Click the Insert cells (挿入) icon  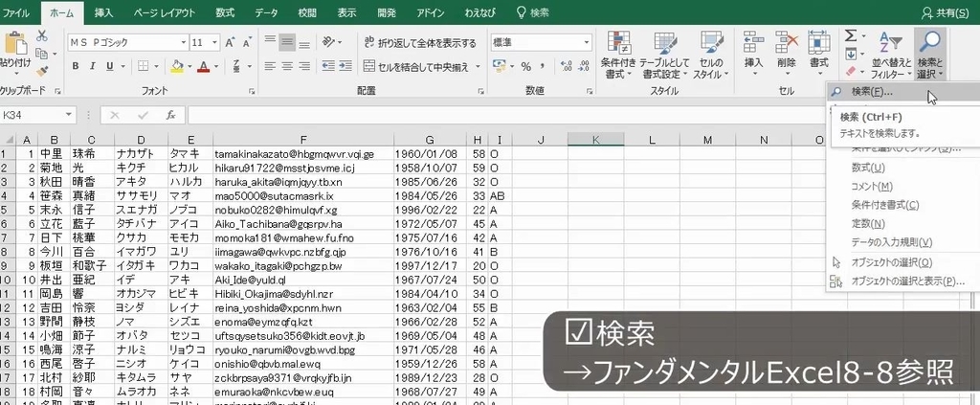click(x=754, y=42)
